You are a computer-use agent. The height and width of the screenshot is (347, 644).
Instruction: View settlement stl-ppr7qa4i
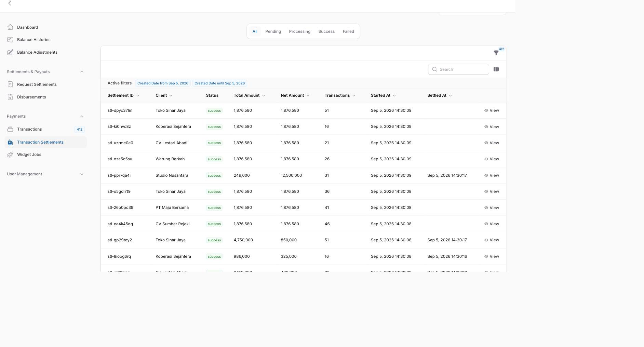492,175
